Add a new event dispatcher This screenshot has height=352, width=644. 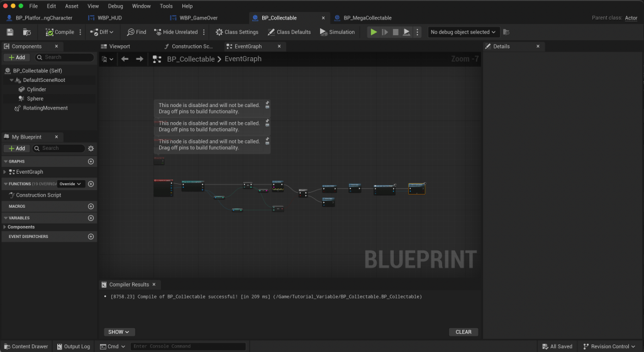click(91, 237)
